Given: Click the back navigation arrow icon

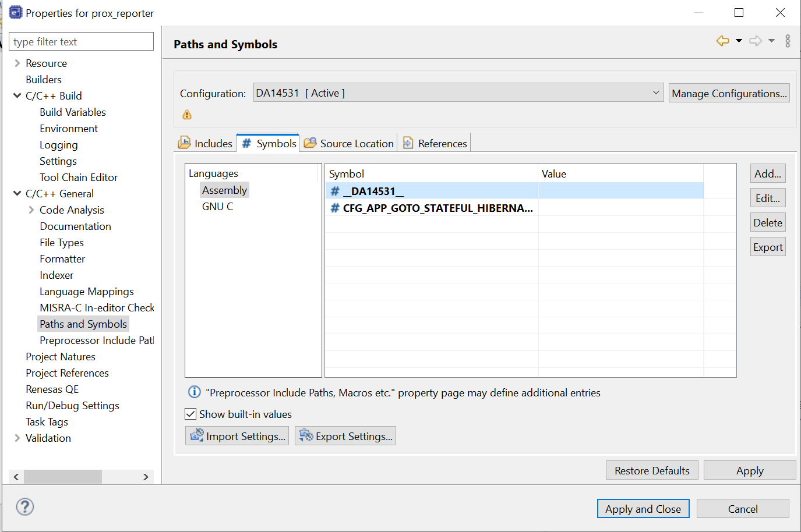Looking at the screenshot, I should coord(722,41).
